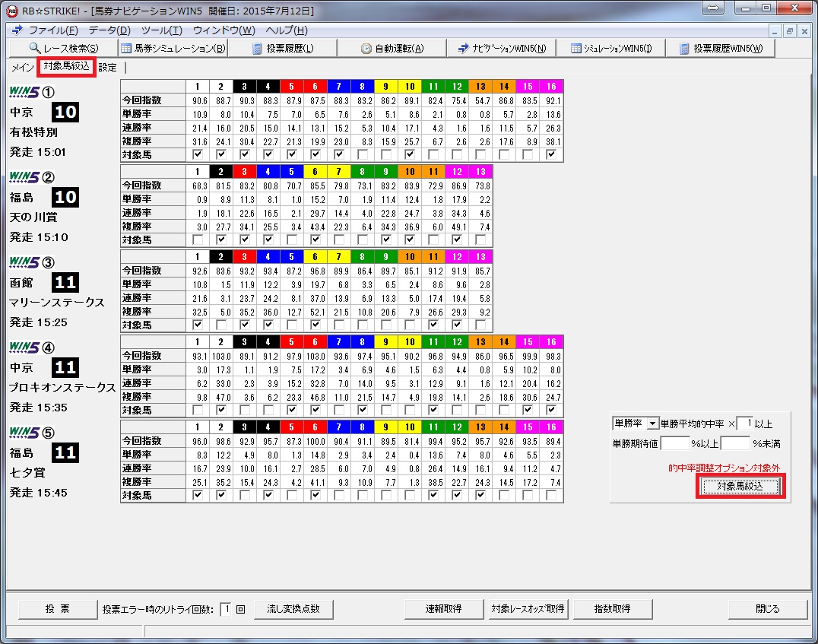818x644 pixels.
Task: Open the 単勝率 dropdown
Action: tap(636, 424)
